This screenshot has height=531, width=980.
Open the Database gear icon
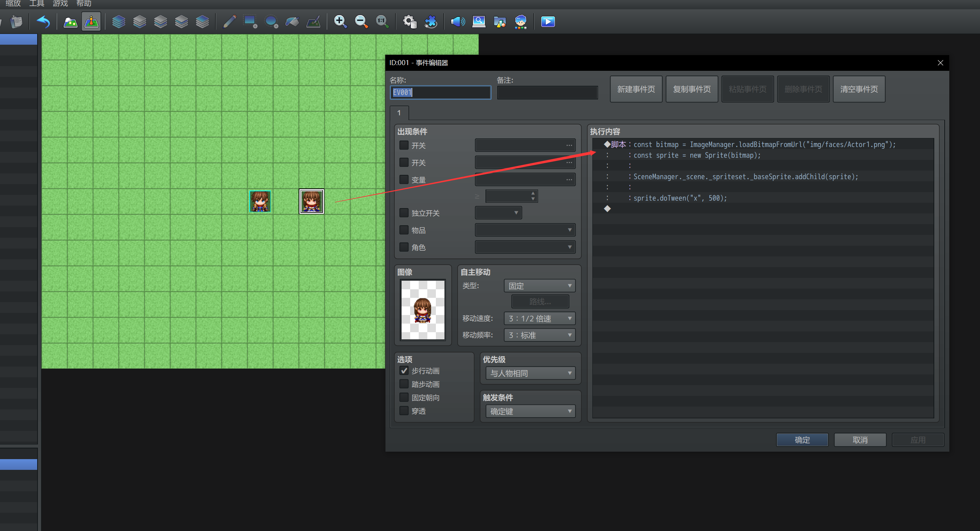pos(410,22)
